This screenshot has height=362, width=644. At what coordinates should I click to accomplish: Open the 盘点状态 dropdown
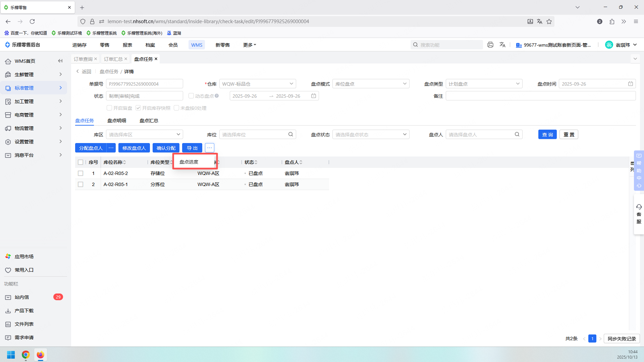371,134
